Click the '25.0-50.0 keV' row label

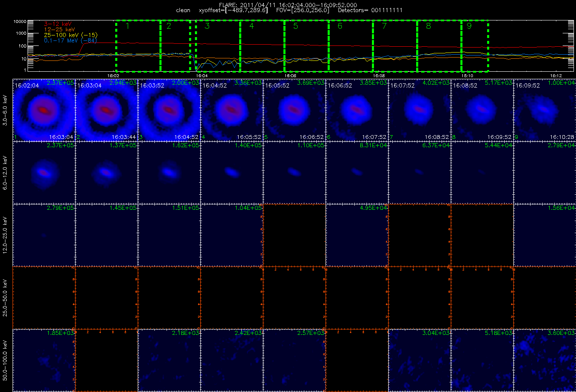(5, 298)
